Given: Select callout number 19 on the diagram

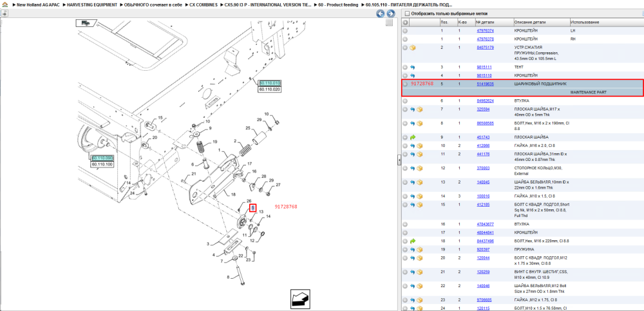Looking at the screenshot, I should [x=215, y=142].
